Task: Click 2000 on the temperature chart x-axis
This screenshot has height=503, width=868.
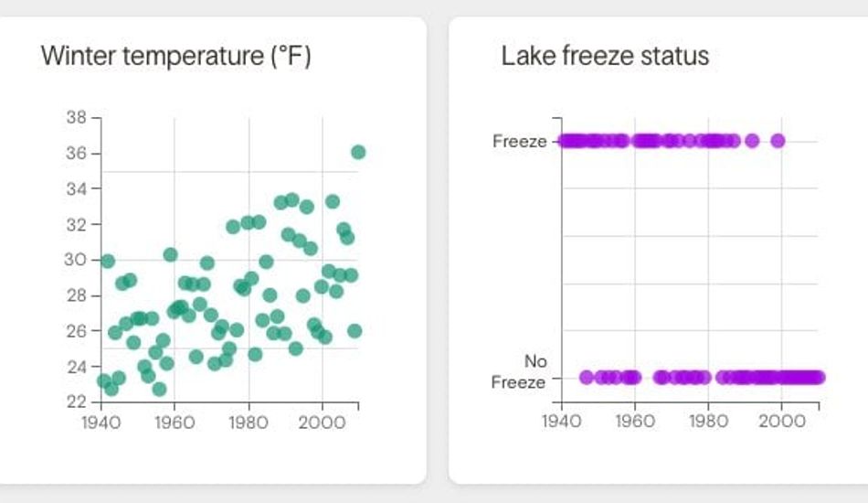Action: [x=321, y=423]
